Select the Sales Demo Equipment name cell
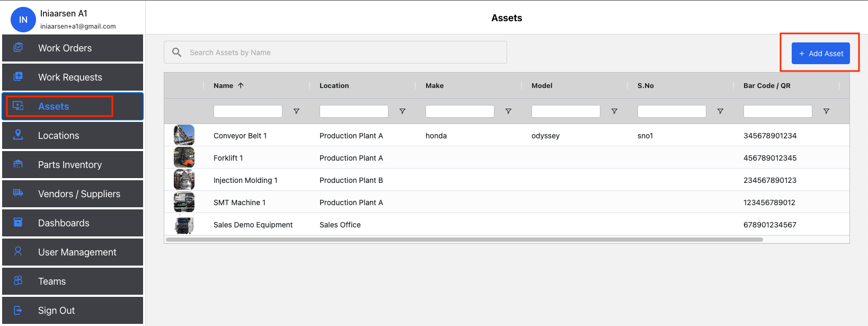This screenshot has height=326, width=868. (x=253, y=225)
